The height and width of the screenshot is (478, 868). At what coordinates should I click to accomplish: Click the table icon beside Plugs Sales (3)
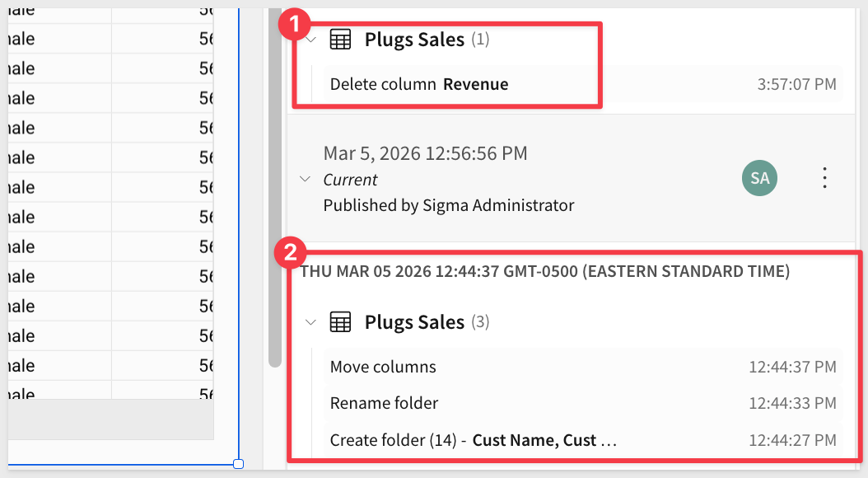point(340,322)
